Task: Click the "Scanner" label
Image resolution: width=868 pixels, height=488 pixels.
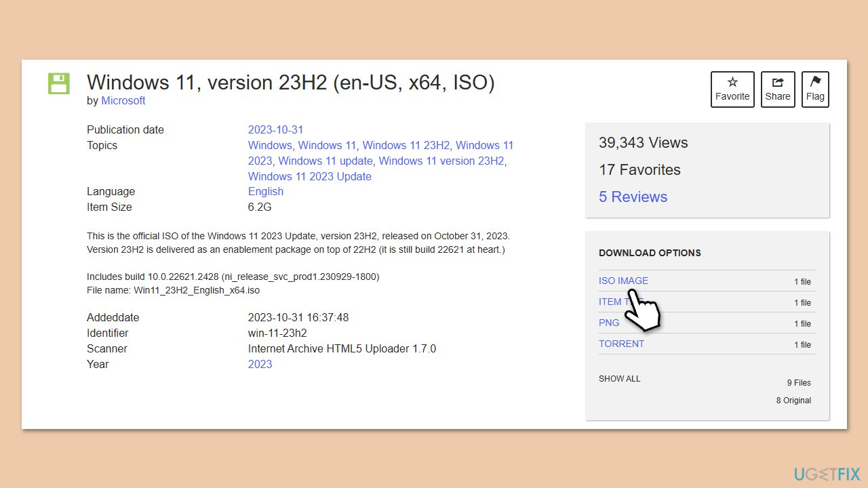Action: (107, 348)
